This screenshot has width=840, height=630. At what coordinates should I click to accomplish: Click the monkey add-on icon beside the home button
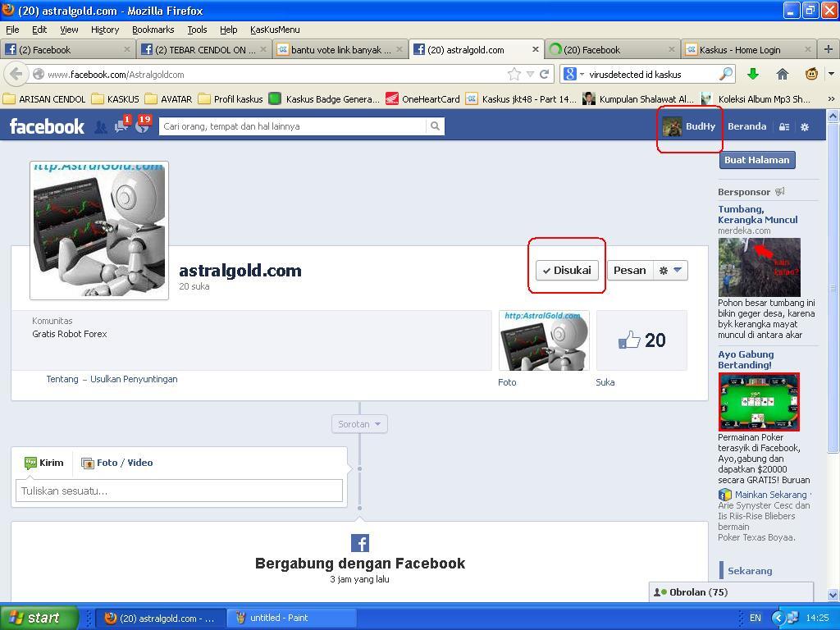tap(810, 74)
